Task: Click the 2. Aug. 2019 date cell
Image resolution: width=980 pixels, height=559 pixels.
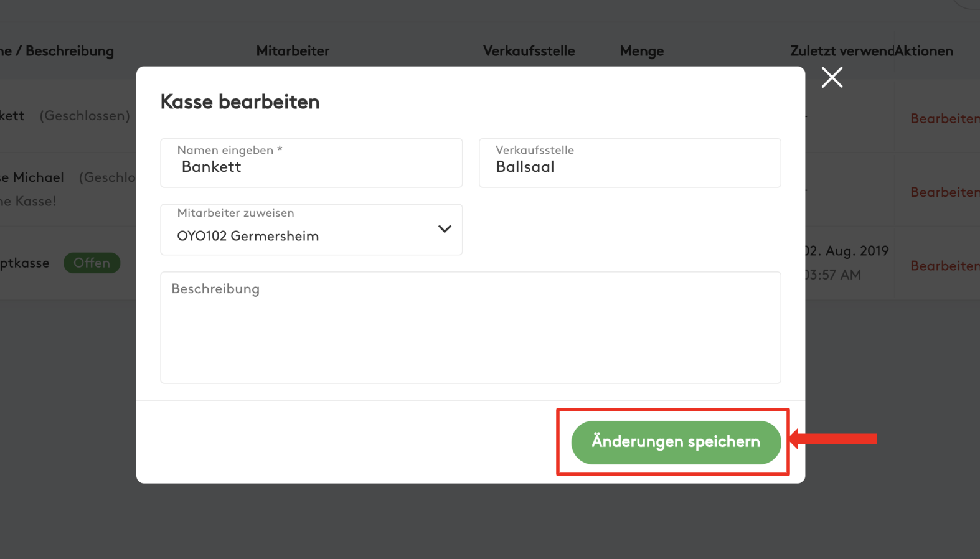Action: [x=847, y=251]
